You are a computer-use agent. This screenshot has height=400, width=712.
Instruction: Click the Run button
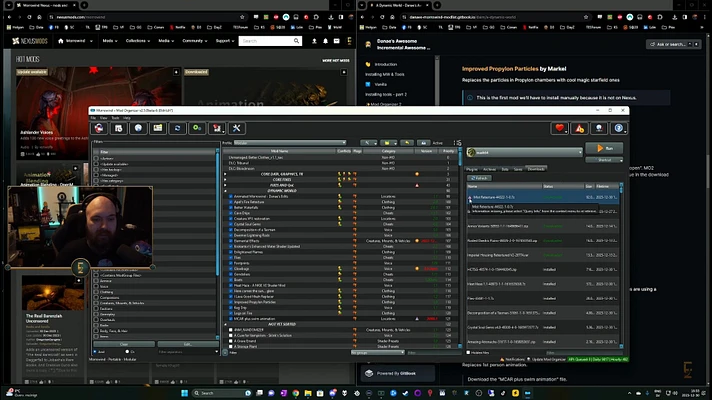(x=604, y=148)
